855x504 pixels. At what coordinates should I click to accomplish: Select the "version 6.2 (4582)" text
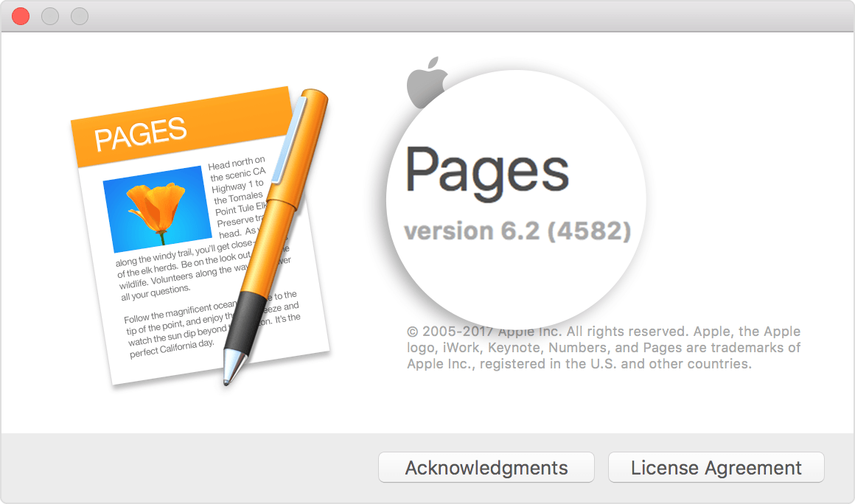point(517,231)
